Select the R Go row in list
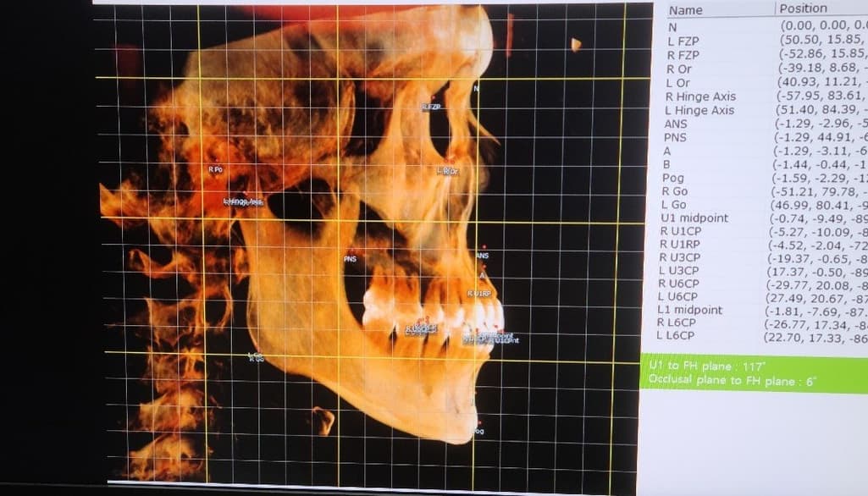Viewport: 868px width, 496px height. coord(675,192)
